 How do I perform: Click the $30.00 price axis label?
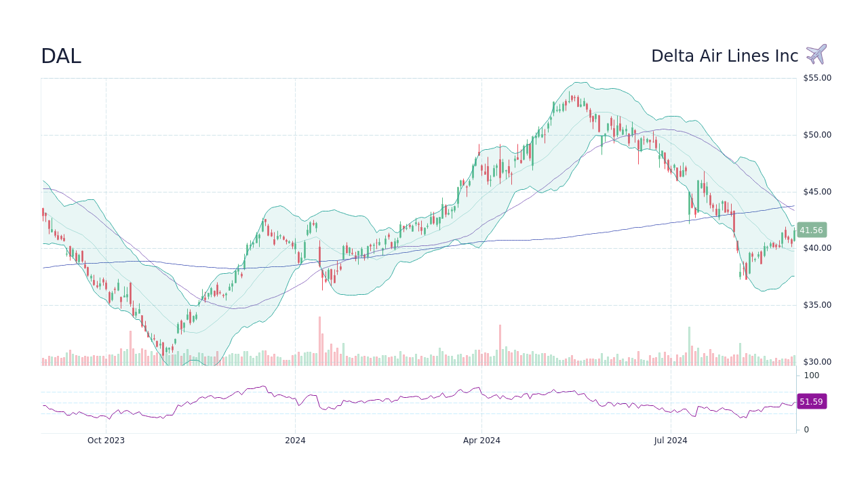(817, 362)
